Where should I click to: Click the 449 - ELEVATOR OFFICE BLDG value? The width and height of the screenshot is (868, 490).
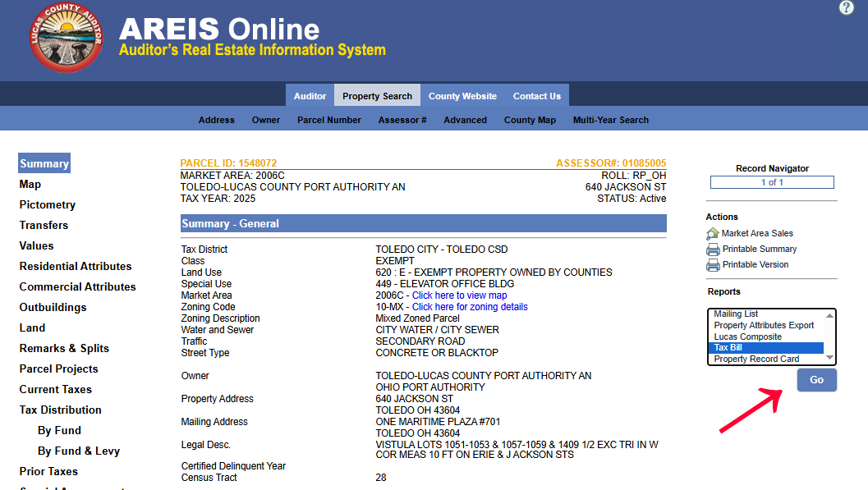[x=444, y=284]
